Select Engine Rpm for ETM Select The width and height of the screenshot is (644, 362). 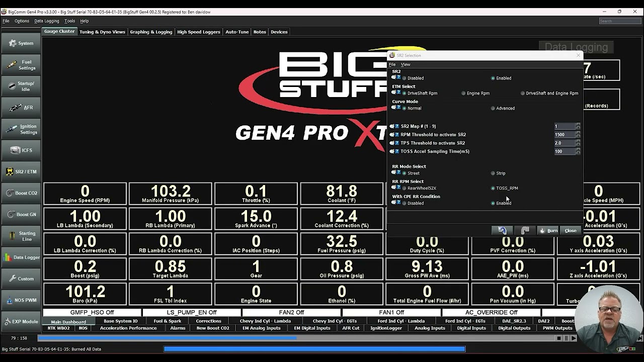[x=475, y=93]
